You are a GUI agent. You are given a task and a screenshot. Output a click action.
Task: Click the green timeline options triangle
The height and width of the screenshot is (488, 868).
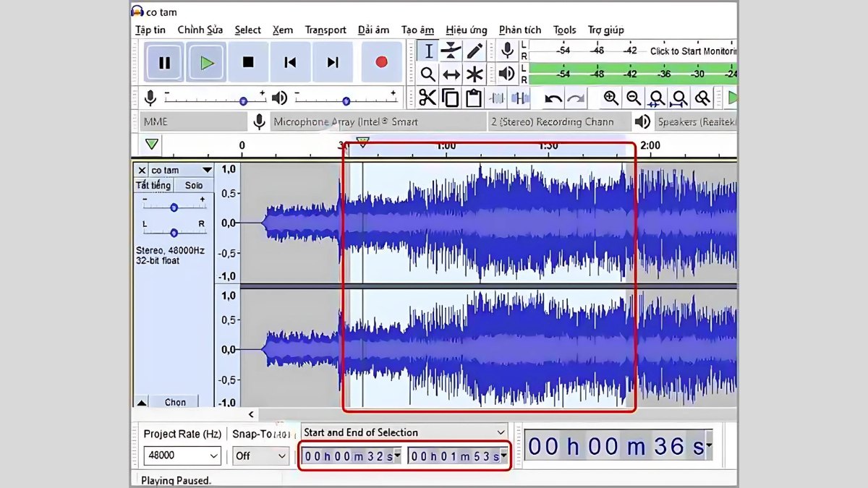click(151, 144)
